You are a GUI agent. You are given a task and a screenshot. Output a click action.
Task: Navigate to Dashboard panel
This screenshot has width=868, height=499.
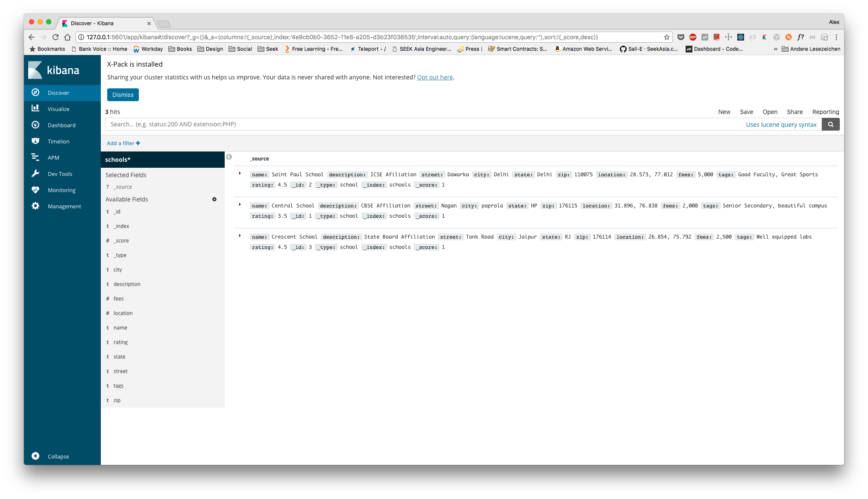click(x=62, y=125)
